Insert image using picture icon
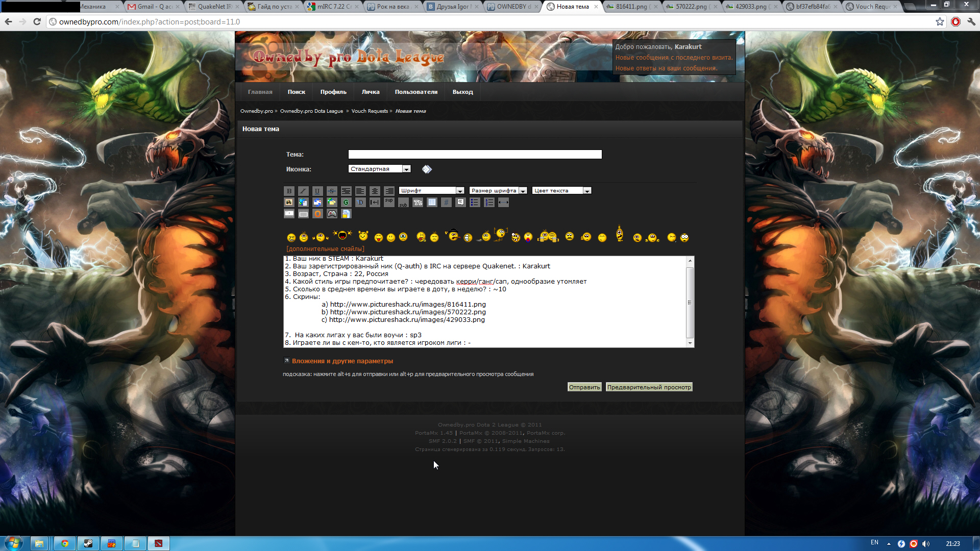980x551 pixels. (x=289, y=203)
